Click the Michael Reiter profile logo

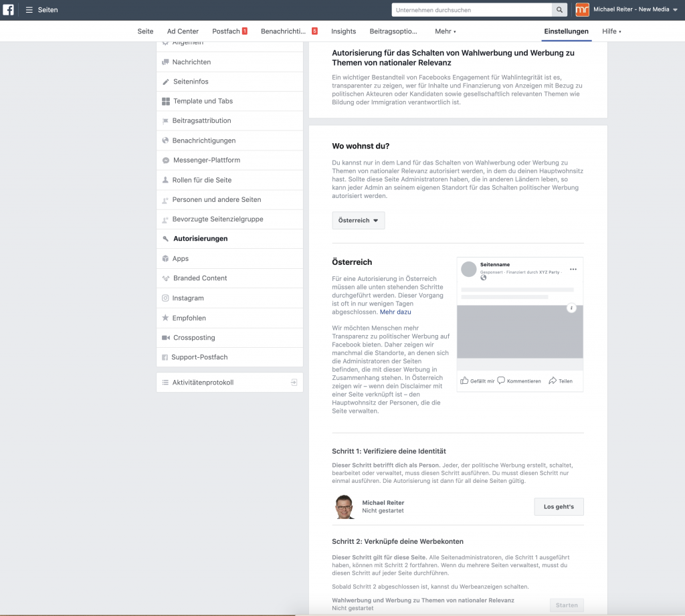pos(583,10)
